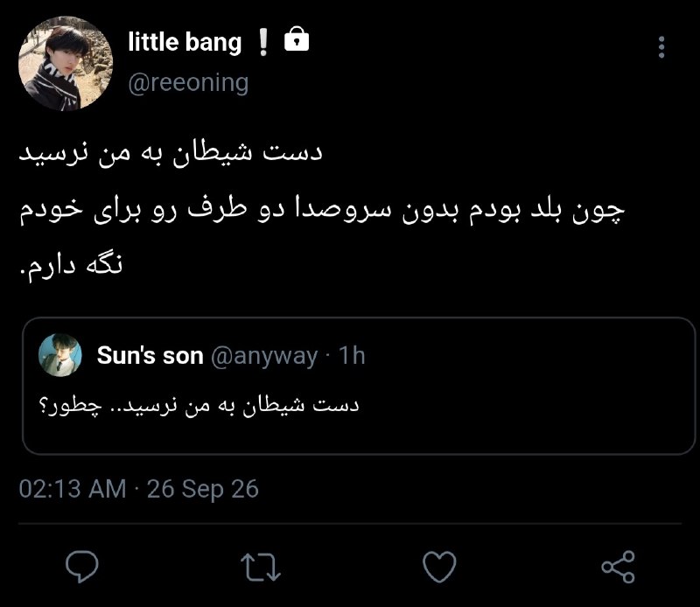This screenshot has width=700, height=607.
Task: Open the reply speech bubble icon
Action: (x=82, y=566)
